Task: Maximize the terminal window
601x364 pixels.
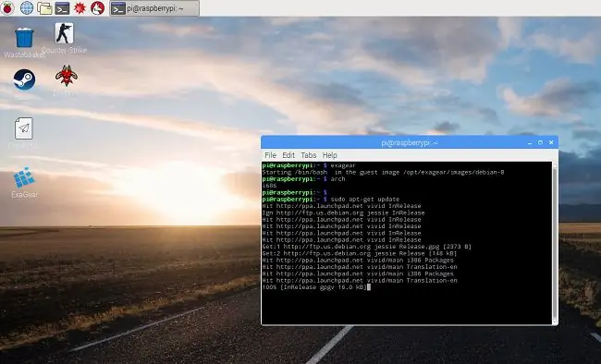Action: pos(540,142)
